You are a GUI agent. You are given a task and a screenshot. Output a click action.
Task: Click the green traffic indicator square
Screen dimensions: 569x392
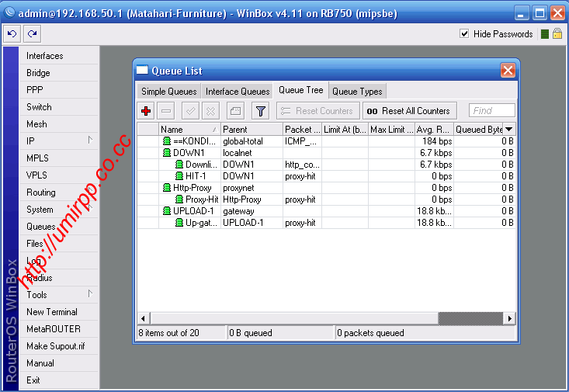544,34
